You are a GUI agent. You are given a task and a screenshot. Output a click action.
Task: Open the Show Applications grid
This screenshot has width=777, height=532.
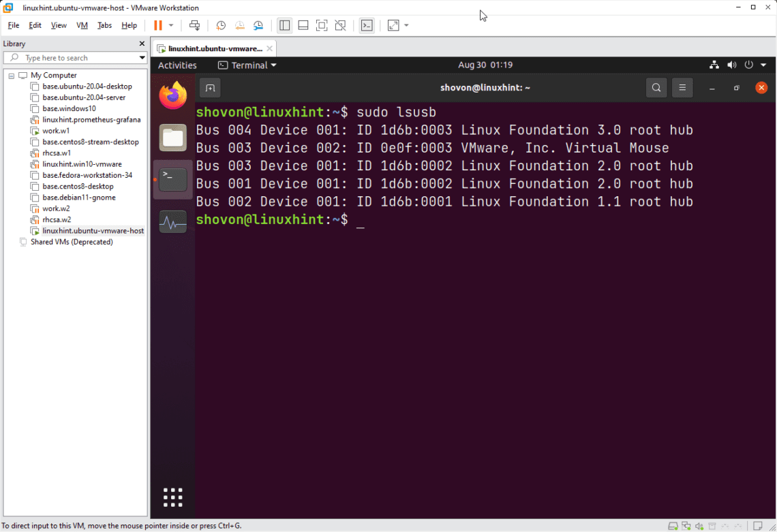(x=172, y=497)
